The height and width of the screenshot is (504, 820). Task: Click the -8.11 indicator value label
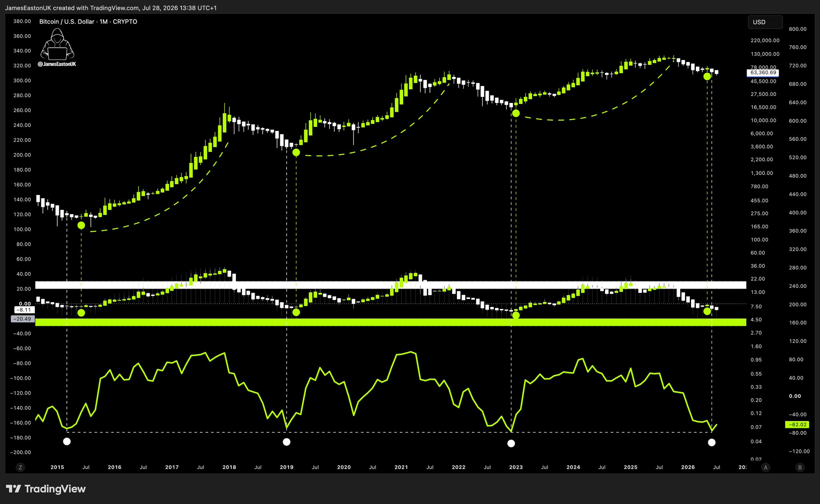click(25, 310)
